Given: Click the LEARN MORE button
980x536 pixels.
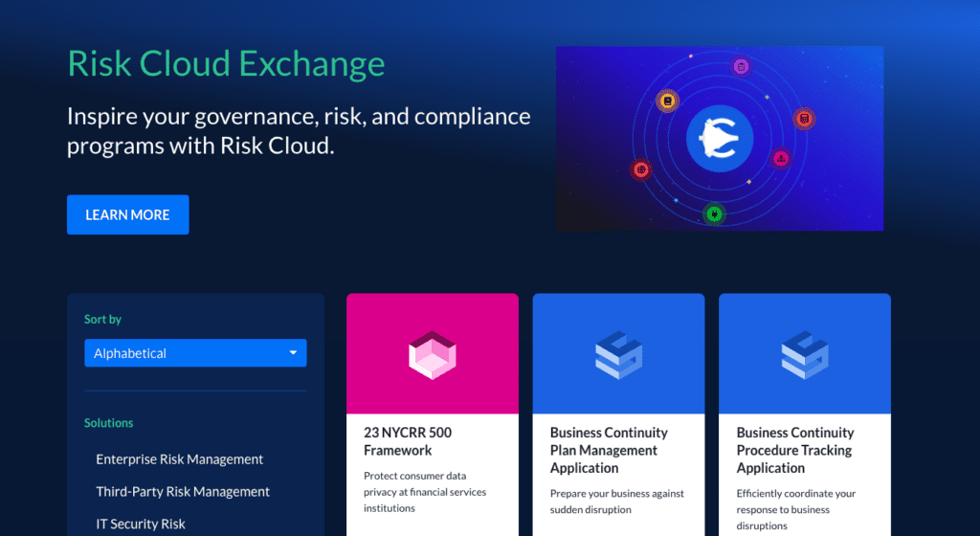Looking at the screenshot, I should 127,214.
